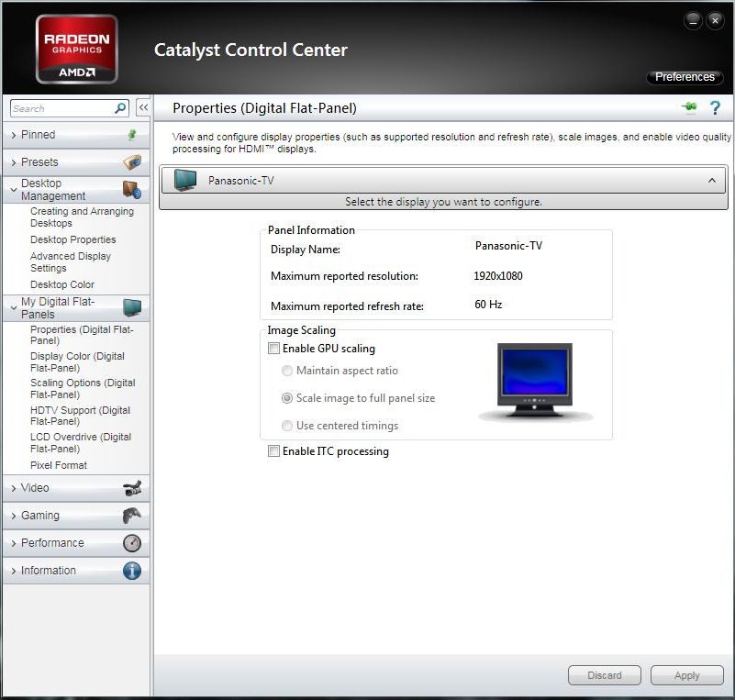735x700 pixels.
Task: Open the Pixel Format page
Action: [59, 465]
